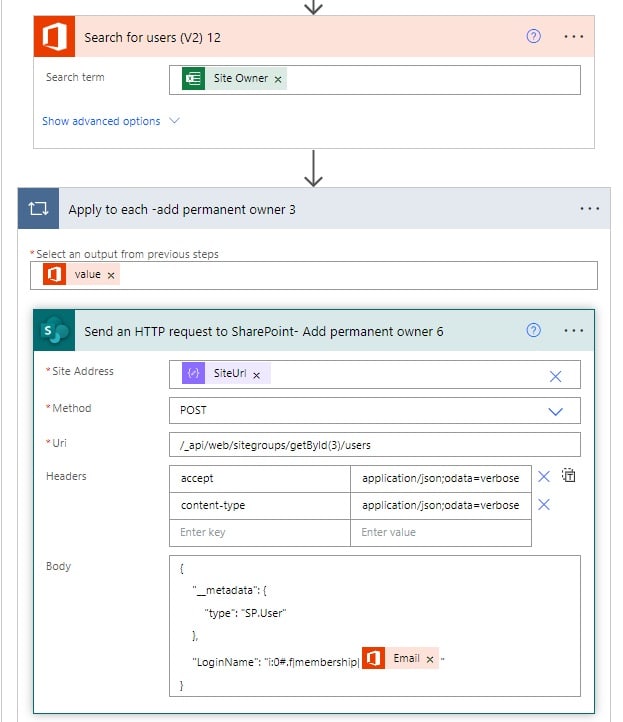Click the "type": "SP.User" line in Body

pos(245,613)
